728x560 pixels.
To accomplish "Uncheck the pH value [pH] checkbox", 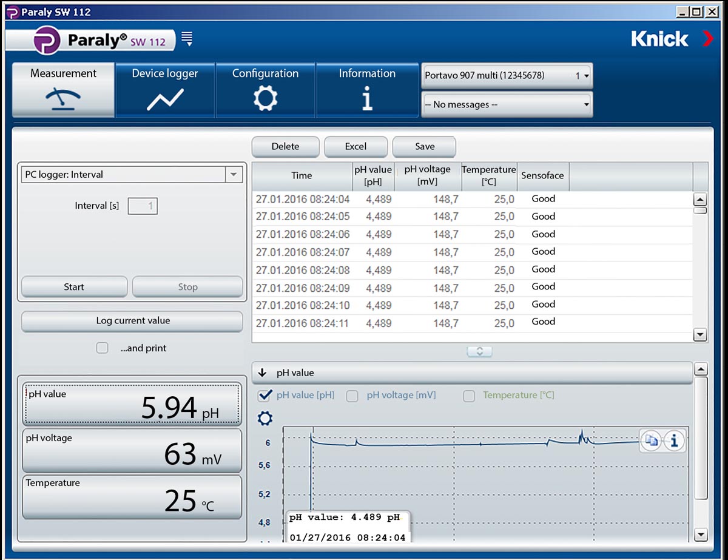I will coord(265,396).
